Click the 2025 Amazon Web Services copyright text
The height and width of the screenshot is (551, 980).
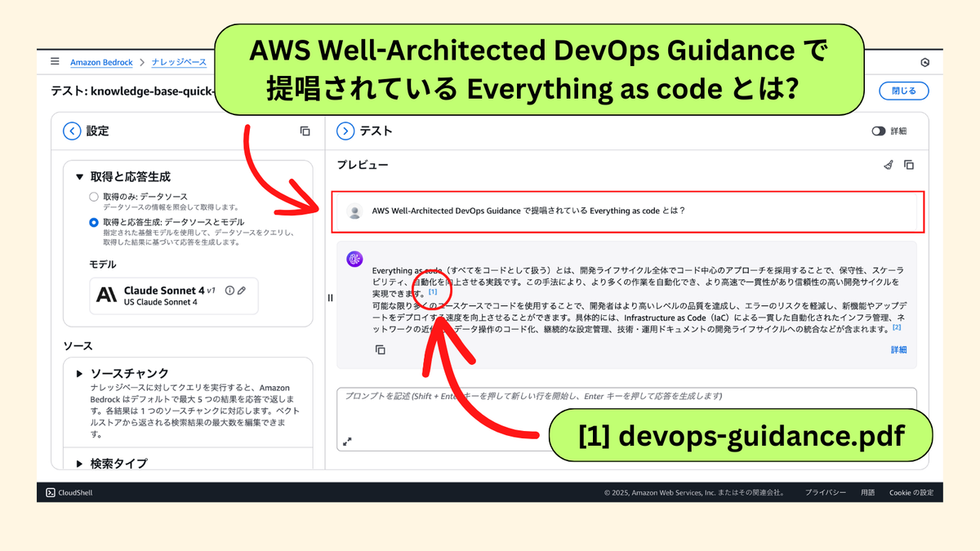(694, 492)
